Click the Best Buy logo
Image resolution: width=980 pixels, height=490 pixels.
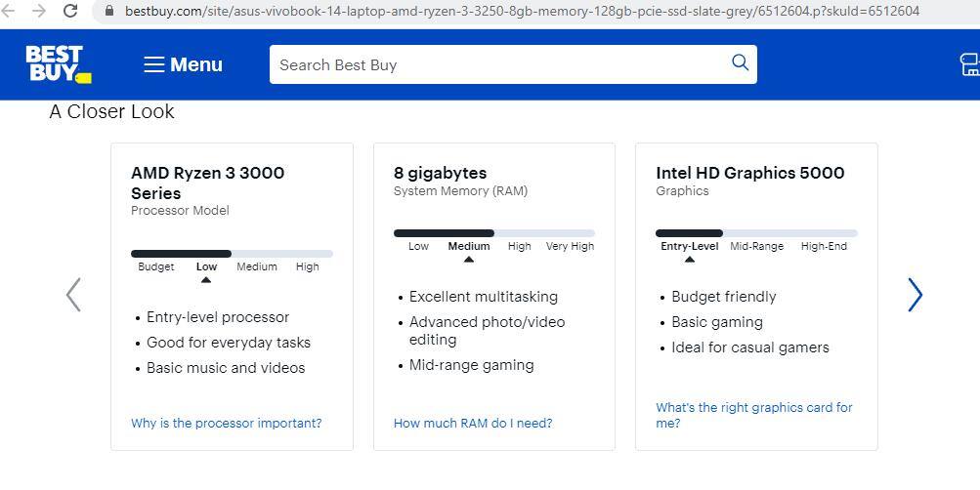coord(58,63)
